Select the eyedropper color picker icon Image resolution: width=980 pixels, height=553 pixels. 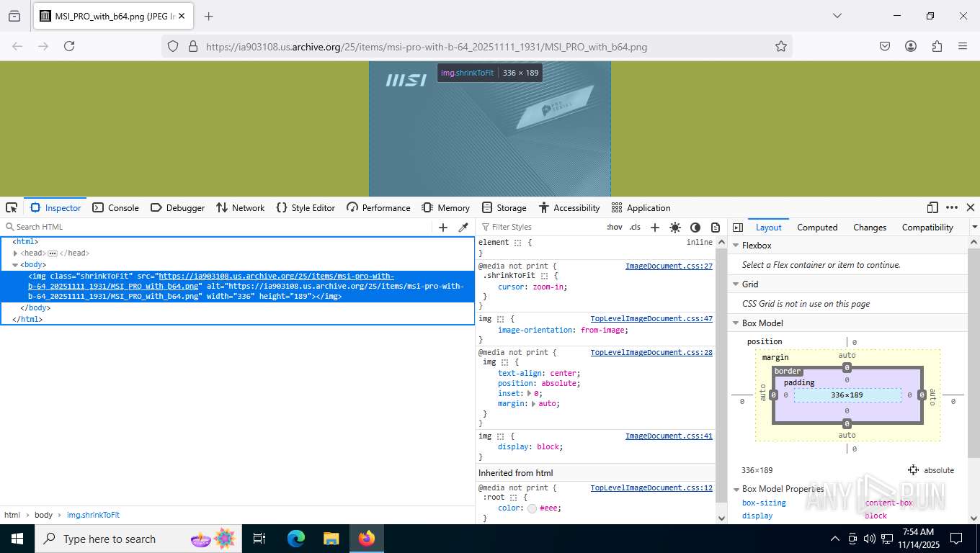(463, 227)
